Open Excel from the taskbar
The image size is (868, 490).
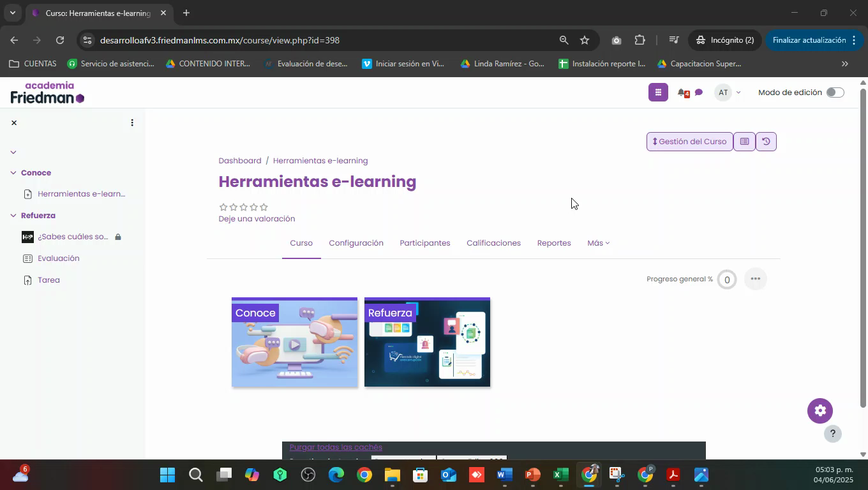coord(560,475)
